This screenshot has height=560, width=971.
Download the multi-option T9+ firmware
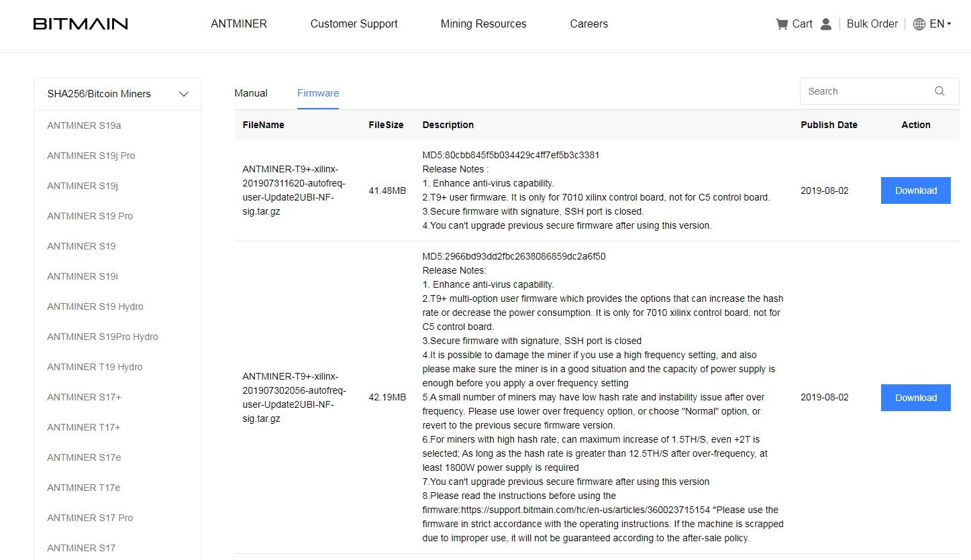coord(915,397)
